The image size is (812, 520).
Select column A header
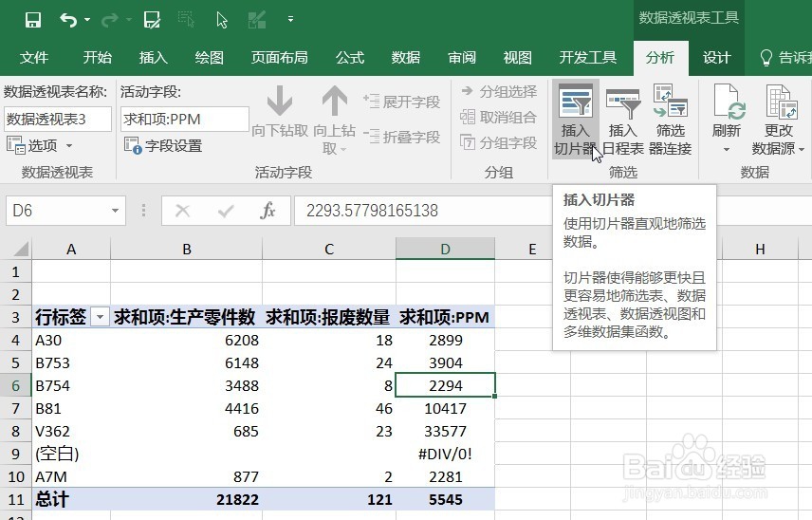pos(71,250)
